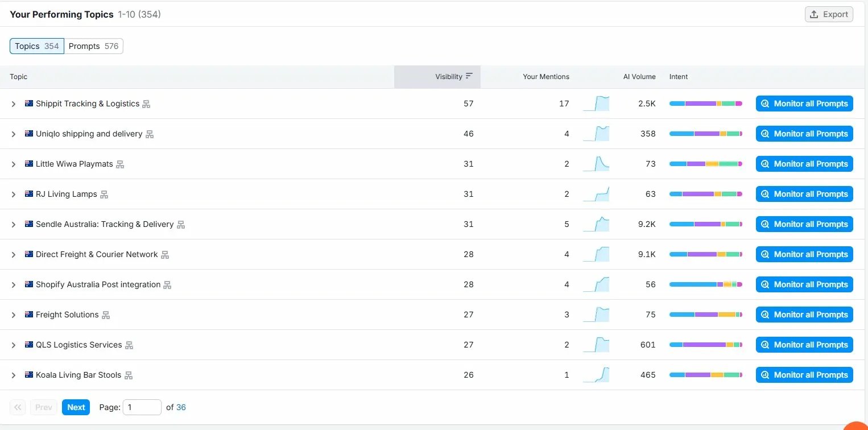Open hierarchy icon beside Sendle Australia: Tracking & Delivery
The image size is (868, 430).
pos(181,225)
